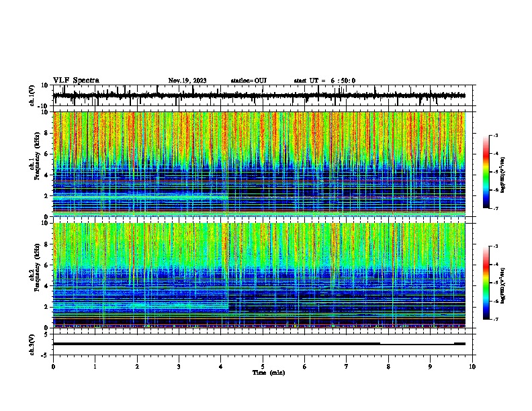Select time axis tick label "1"
Image resolution: width=532 pixels, height=411 pixels.
point(95,367)
